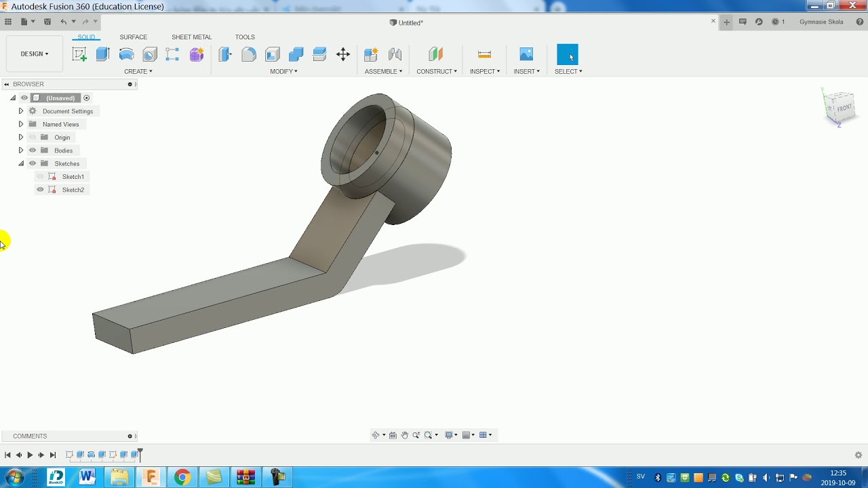Click the Save icon
The width and height of the screenshot is (868, 488).
pos(47,22)
